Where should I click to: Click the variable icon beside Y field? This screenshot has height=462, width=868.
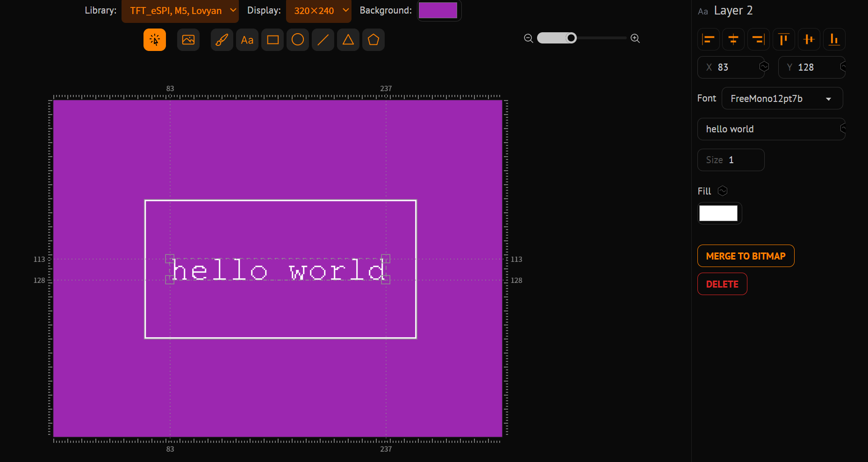pyautogui.click(x=843, y=66)
